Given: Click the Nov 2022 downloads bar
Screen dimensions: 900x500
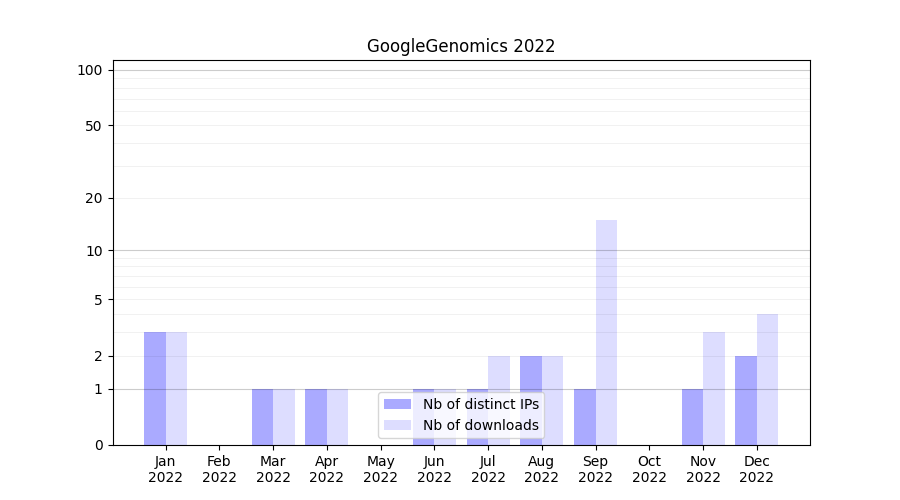Looking at the screenshot, I should [x=713, y=388].
